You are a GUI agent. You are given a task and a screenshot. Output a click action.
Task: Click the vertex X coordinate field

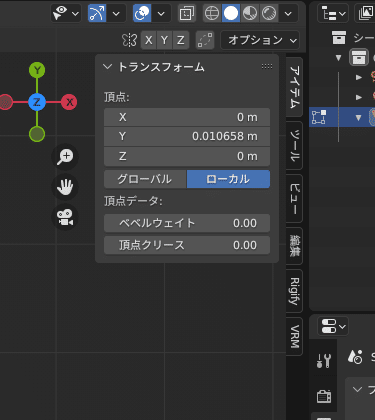tap(187, 117)
